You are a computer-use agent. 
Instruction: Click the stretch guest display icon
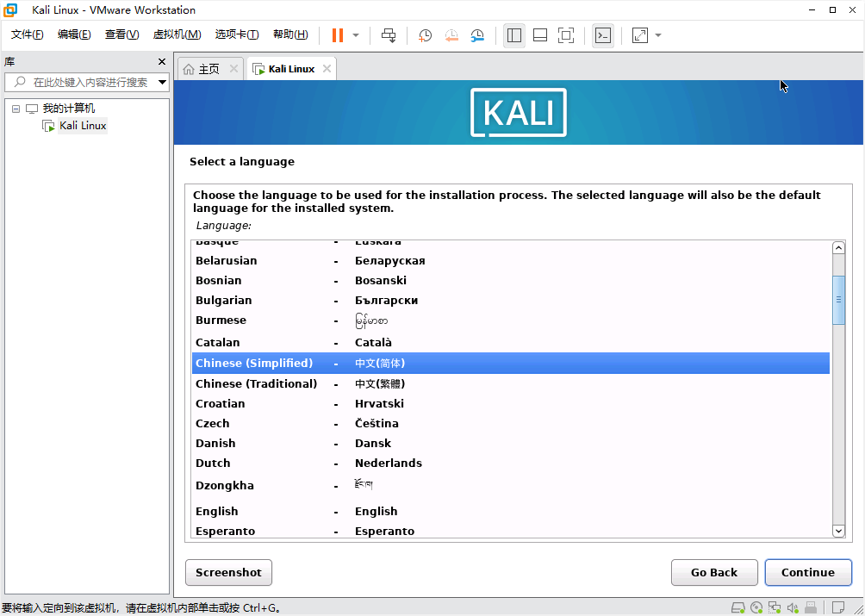(x=640, y=35)
